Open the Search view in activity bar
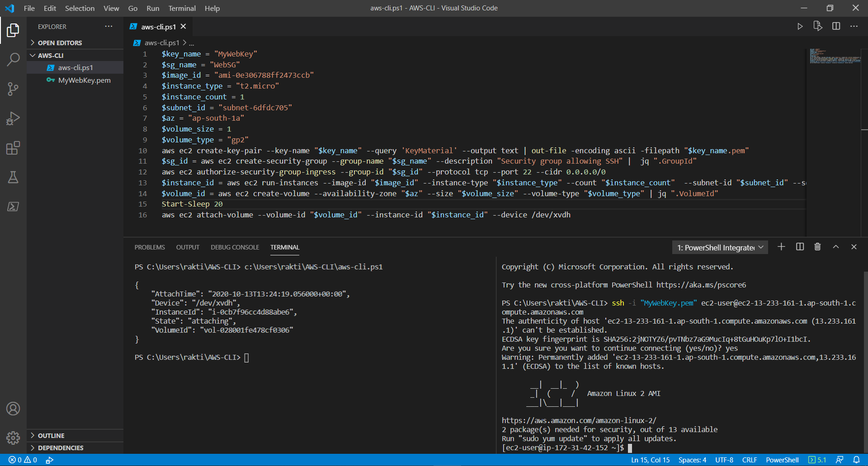Viewport: 868px width, 466px height. point(13,59)
